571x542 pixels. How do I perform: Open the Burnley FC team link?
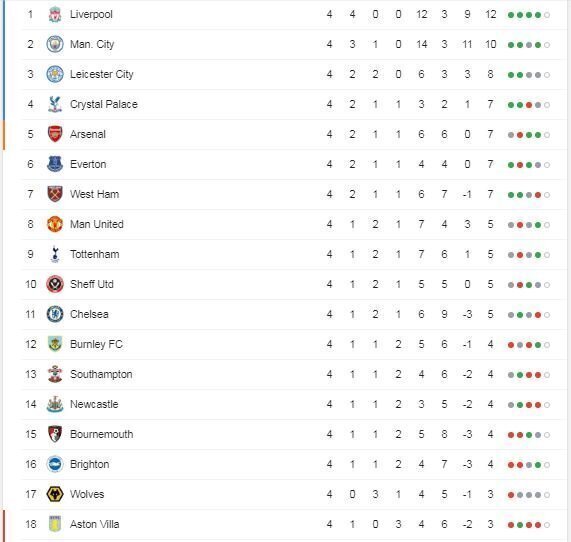click(96, 344)
